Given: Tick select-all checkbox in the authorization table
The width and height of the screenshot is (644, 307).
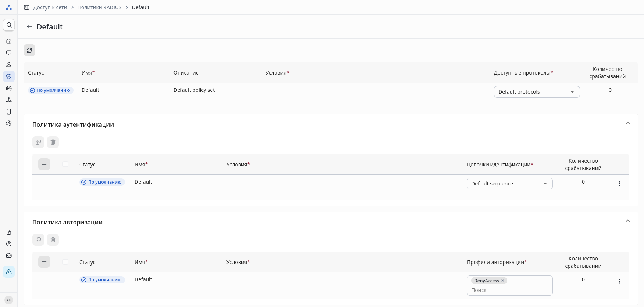Looking at the screenshot, I should pyautogui.click(x=65, y=262).
